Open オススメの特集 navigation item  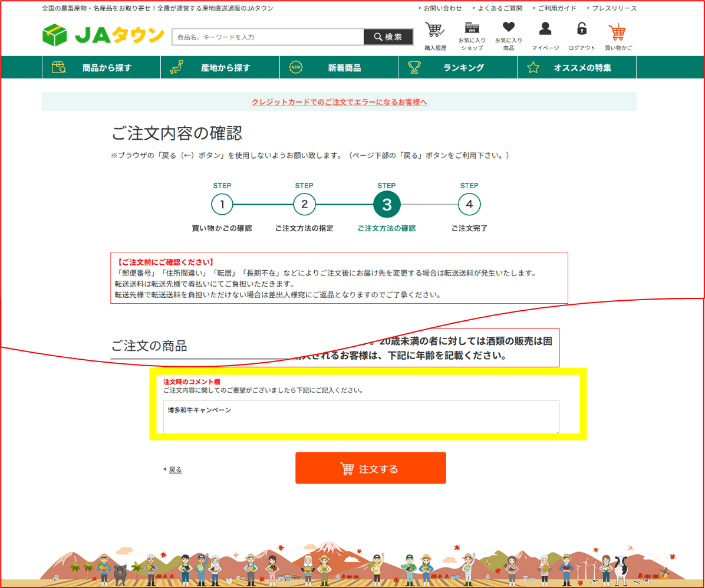pos(576,68)
